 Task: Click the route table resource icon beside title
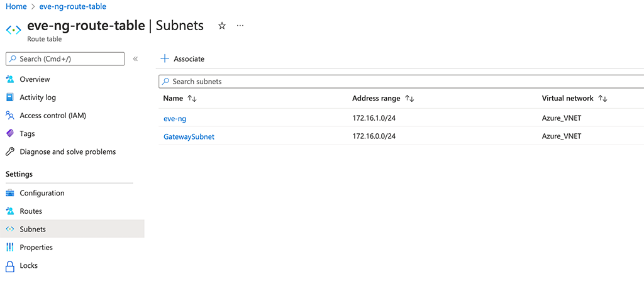click(13, 30)
